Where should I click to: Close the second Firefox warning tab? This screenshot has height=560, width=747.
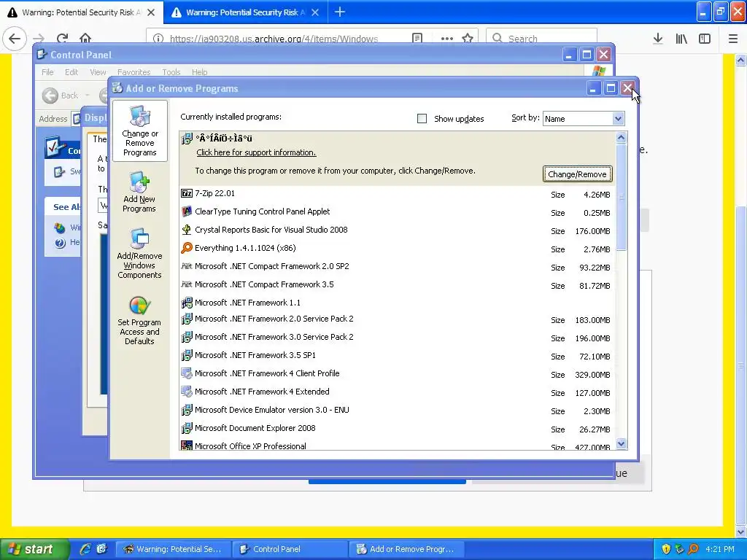click(x=315, y=12)
